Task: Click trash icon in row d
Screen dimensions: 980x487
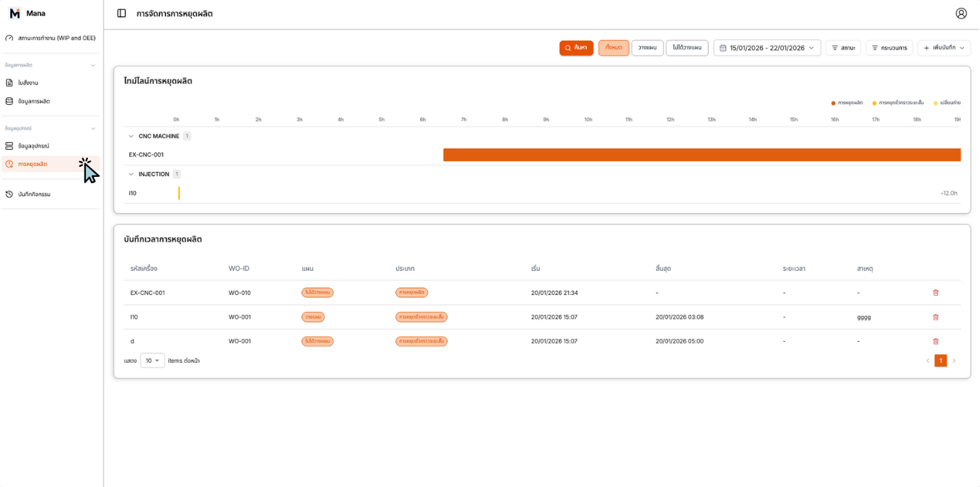Action: tap(935, 341)
